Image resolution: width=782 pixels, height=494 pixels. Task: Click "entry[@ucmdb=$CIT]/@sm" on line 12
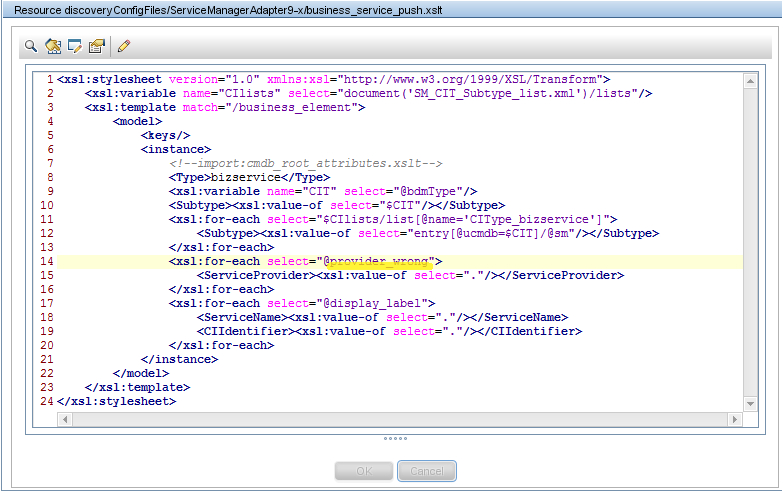[x=491, y=233]
